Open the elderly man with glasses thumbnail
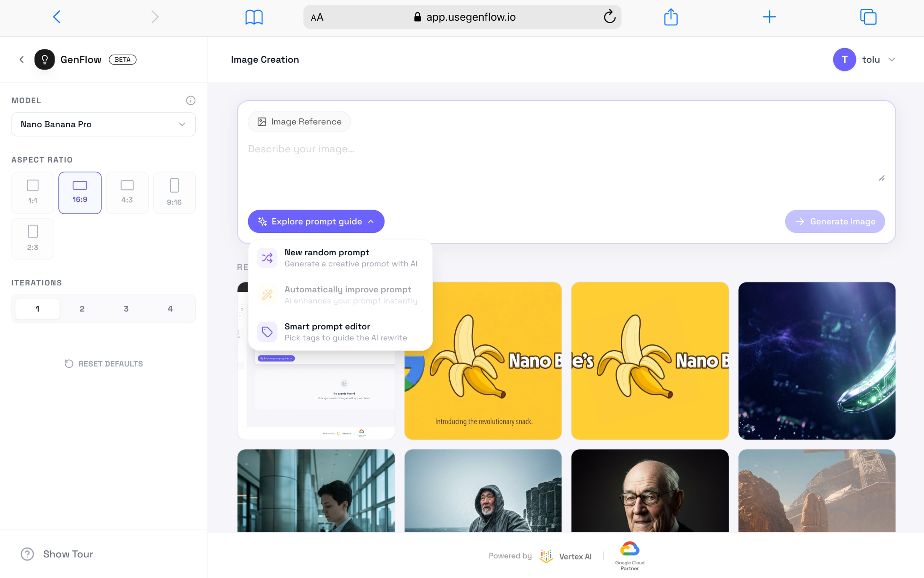The height and width of the screenshot is (578, 924). 650,491
